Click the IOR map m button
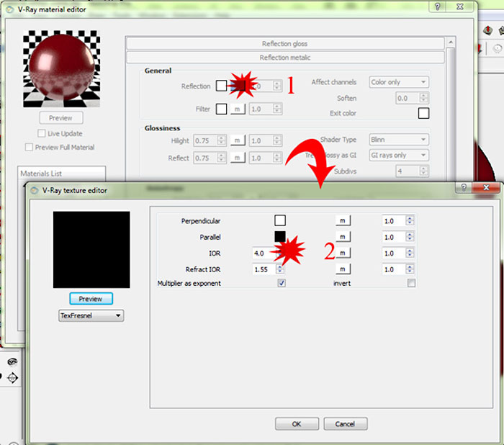 click(343, 253)
